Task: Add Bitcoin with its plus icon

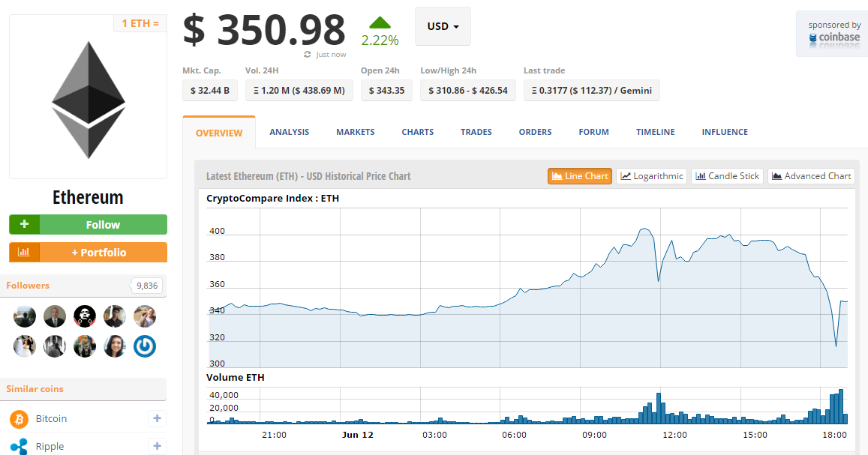Action: coord(158,418)
